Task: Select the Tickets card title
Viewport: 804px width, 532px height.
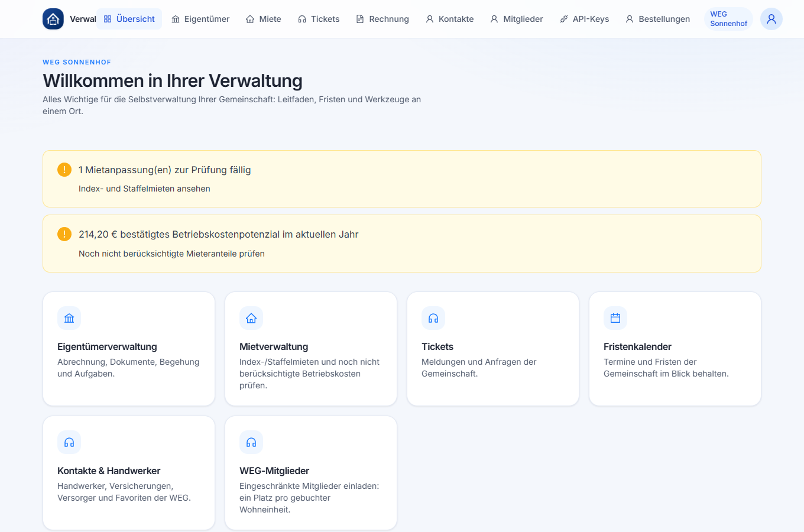Action: tap(437, 346)
